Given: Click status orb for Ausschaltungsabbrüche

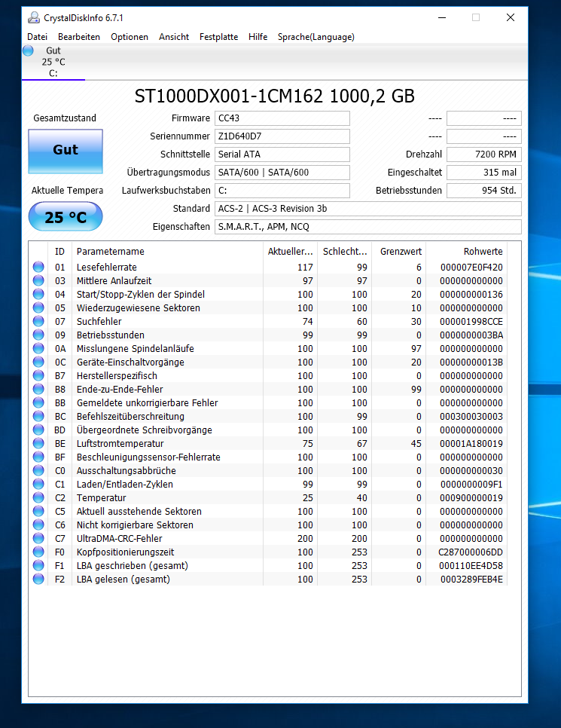Looking at the screenshot, I should (38, 470).
